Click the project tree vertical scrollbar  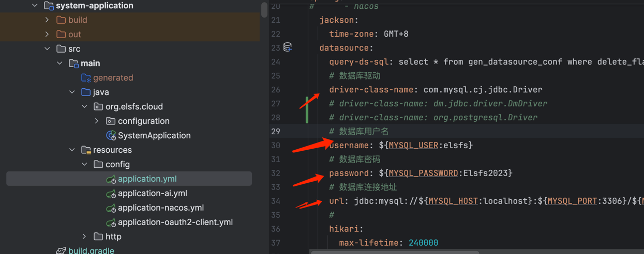pos(264,9)
